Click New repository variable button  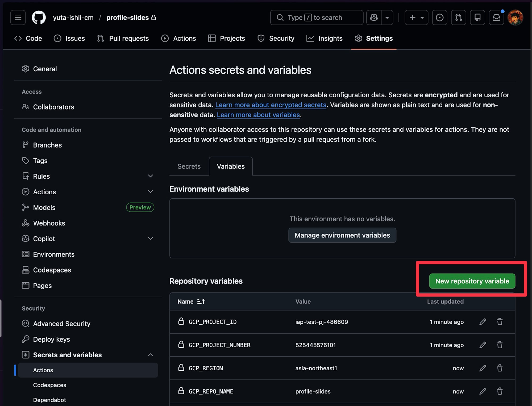pyautogui.click(x=472, y=281)
